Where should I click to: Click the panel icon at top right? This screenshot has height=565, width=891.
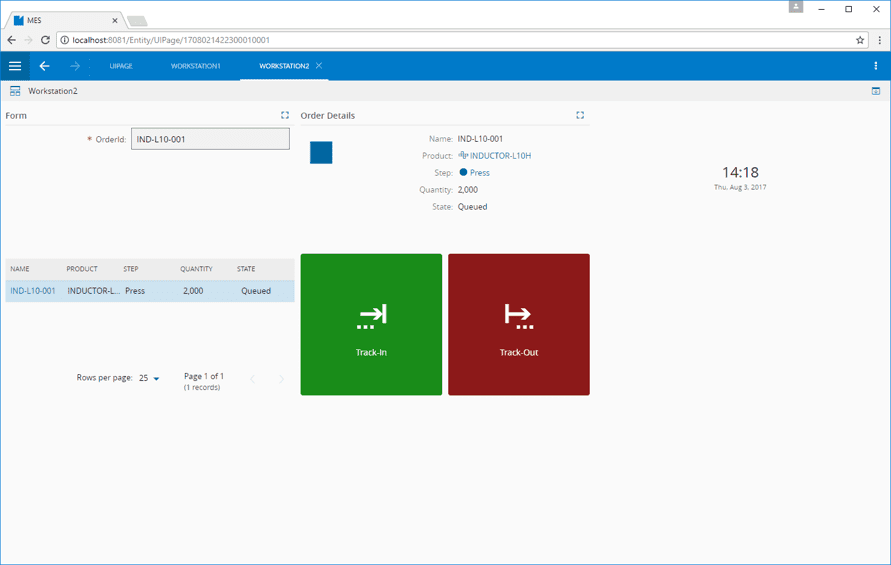(876, 91)
